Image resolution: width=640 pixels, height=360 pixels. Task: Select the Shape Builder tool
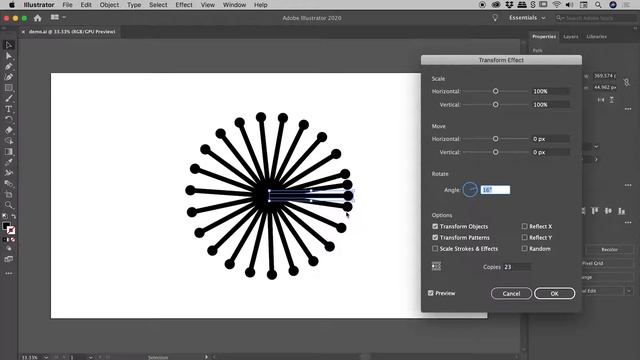[9, 141]
